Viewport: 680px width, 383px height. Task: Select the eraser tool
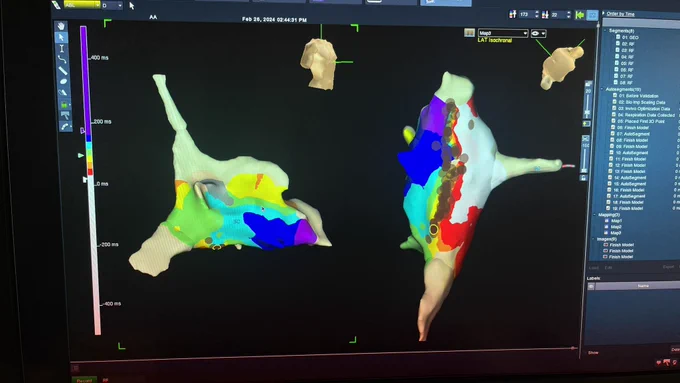(63, 92)
